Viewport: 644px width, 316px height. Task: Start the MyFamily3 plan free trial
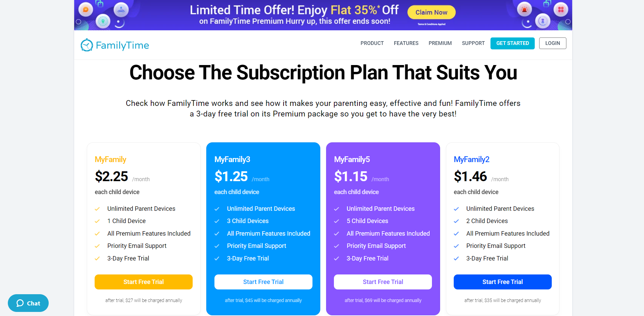[263, 282]
